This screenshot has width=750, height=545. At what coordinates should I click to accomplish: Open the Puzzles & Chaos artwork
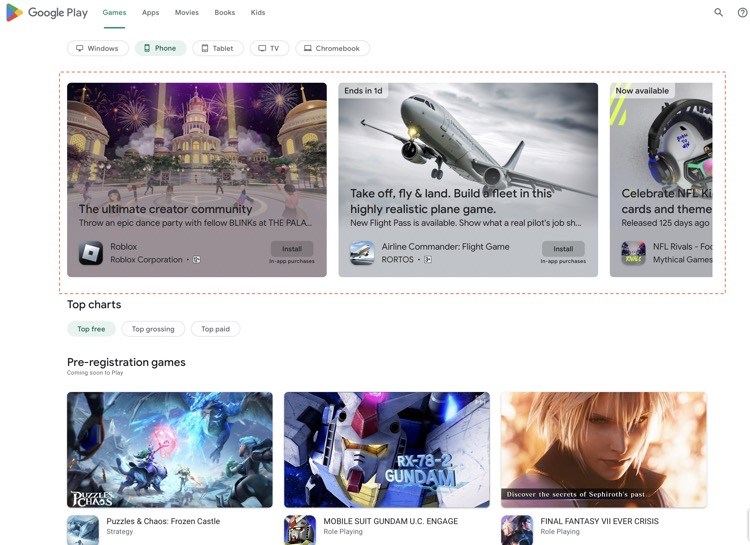[x=170, y=450]
